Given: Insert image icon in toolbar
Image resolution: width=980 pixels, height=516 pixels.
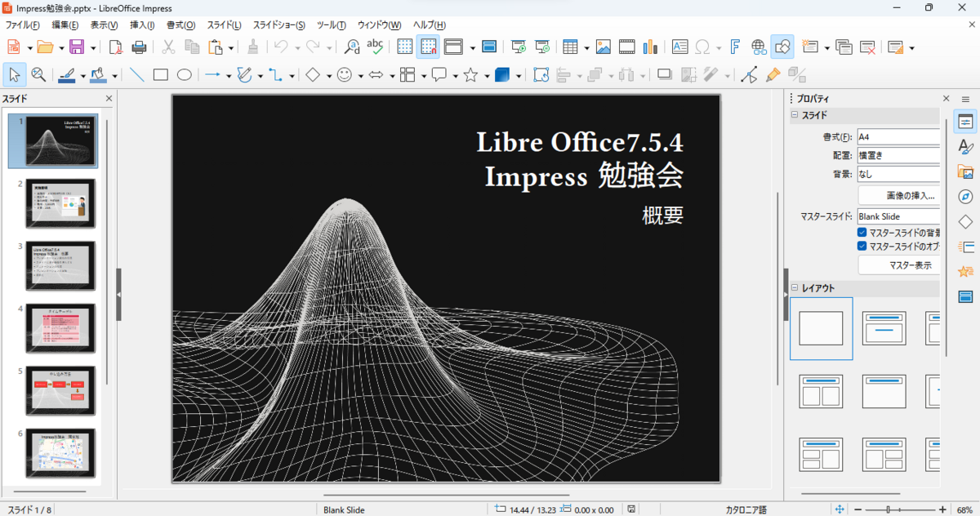Looking at the screenshot, I should point(604,47).
